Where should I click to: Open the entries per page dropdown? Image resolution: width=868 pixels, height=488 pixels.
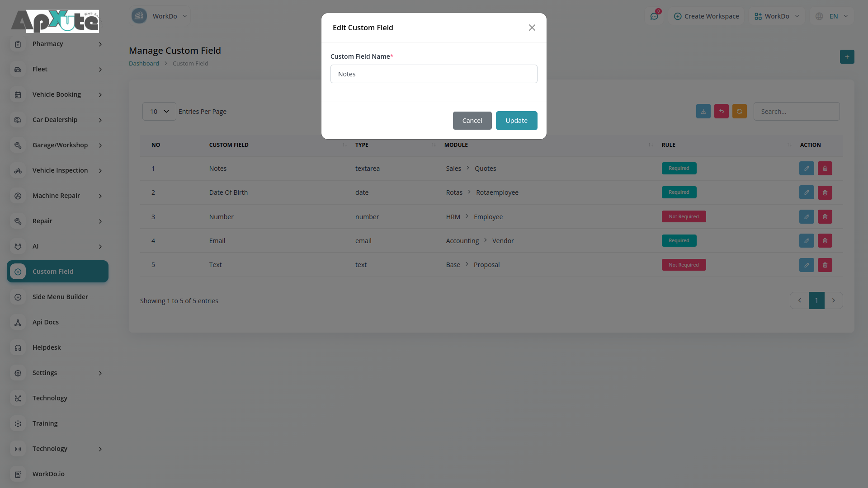point(159,112)
